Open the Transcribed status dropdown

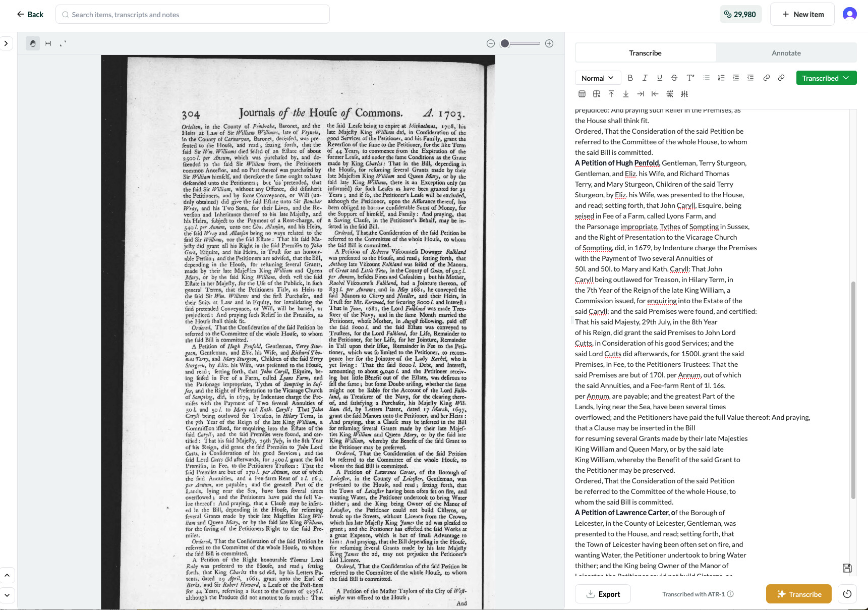(826, 78)
